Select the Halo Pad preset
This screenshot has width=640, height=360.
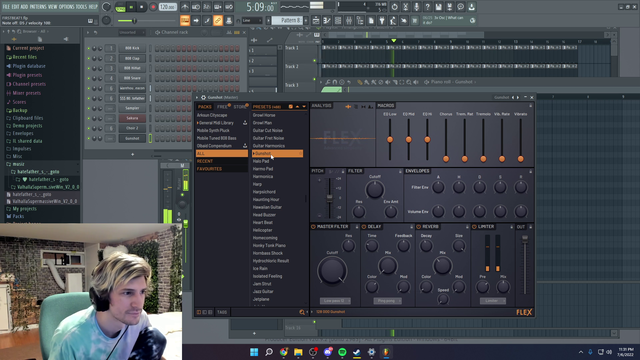[x=261, y=161]
